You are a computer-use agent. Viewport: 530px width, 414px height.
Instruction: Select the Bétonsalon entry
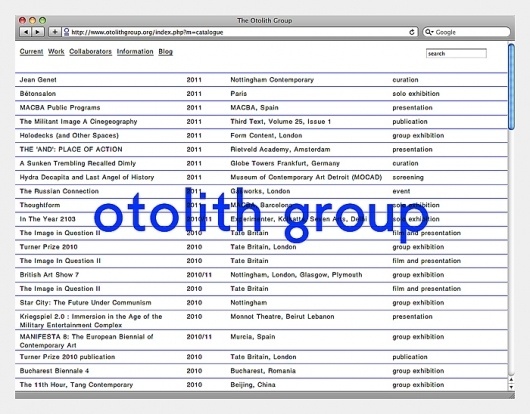click(x=38, y=94)
